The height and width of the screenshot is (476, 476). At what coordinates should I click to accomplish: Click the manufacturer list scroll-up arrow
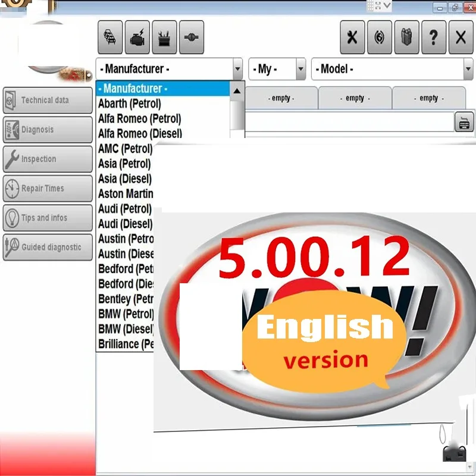click(237, 91)
